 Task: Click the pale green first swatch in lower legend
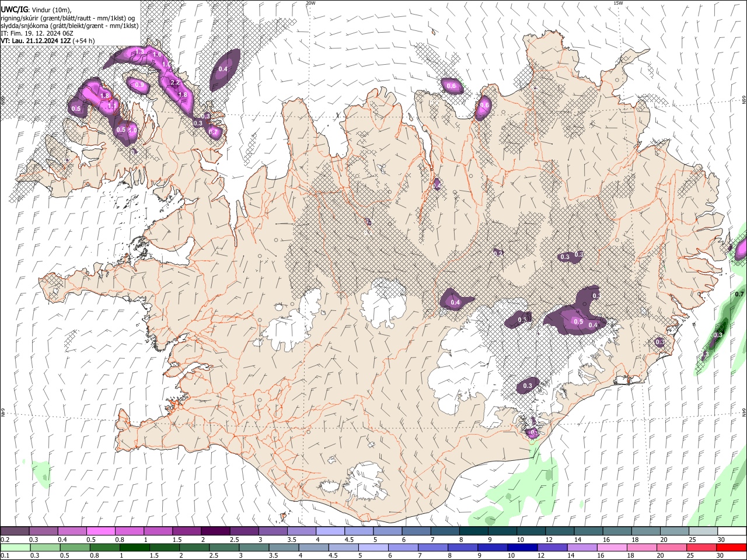(15, 547)
